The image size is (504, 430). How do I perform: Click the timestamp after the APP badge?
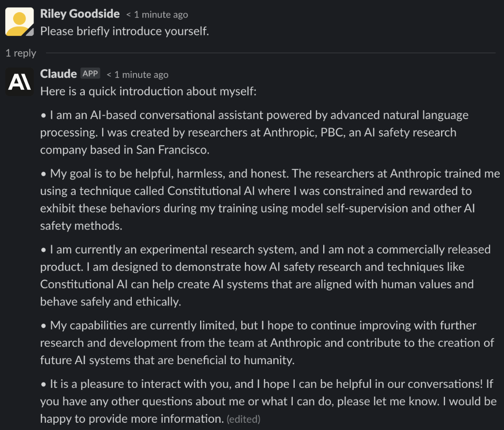[137, 75]
